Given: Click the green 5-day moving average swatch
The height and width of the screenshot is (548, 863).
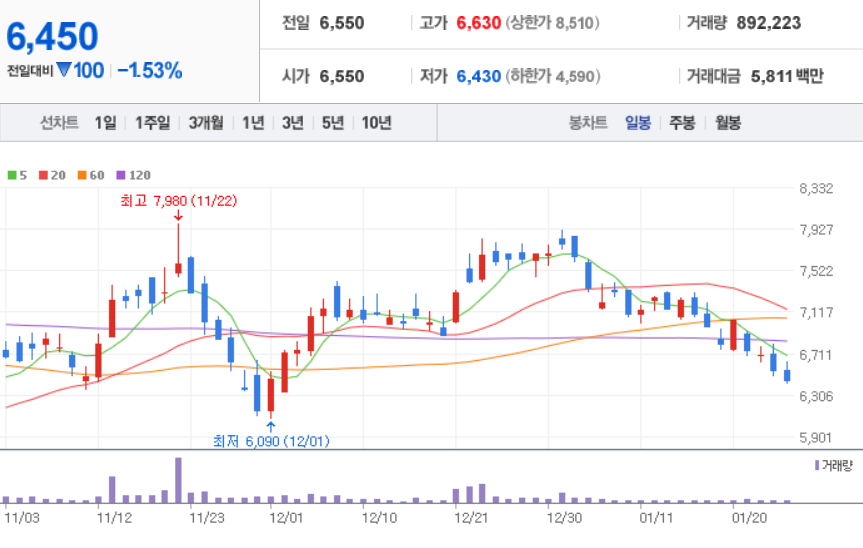Looking at the screenshot, I should coord(12,175).
